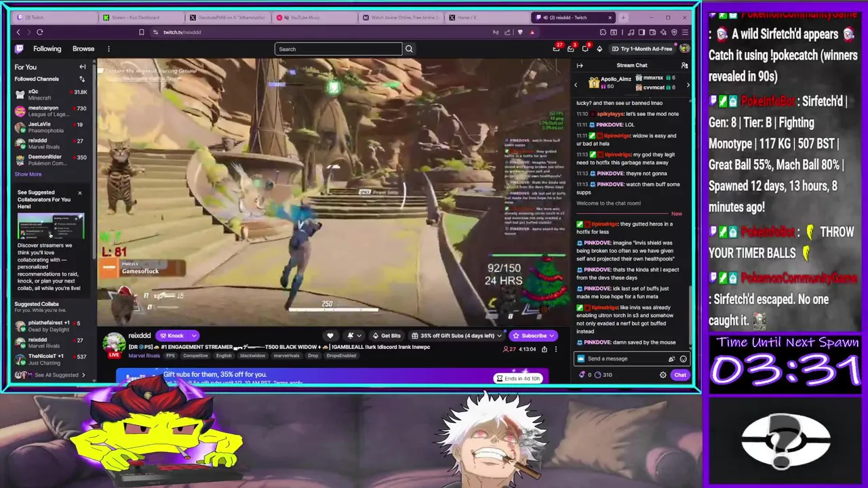Open the browser hamburger menu
The width and height of the screenshot is (868, 488).
click(x=685, y=33)
